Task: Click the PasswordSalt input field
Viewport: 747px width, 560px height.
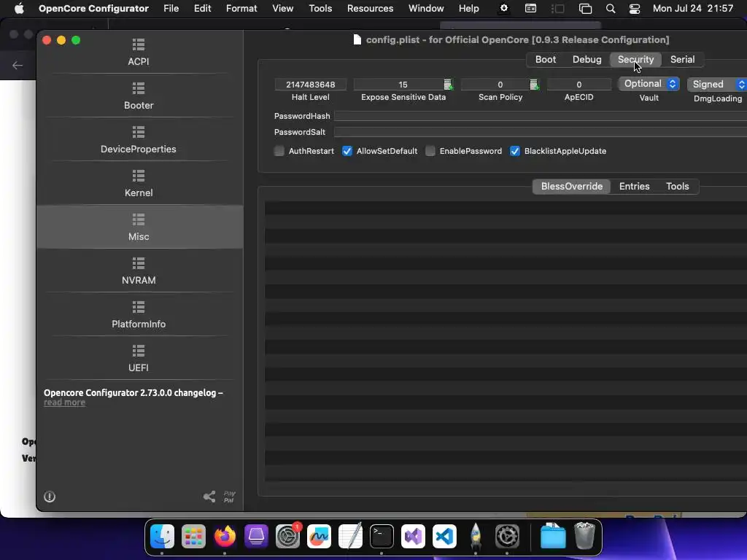Action: pyautogui.click(x=541, y=132)
